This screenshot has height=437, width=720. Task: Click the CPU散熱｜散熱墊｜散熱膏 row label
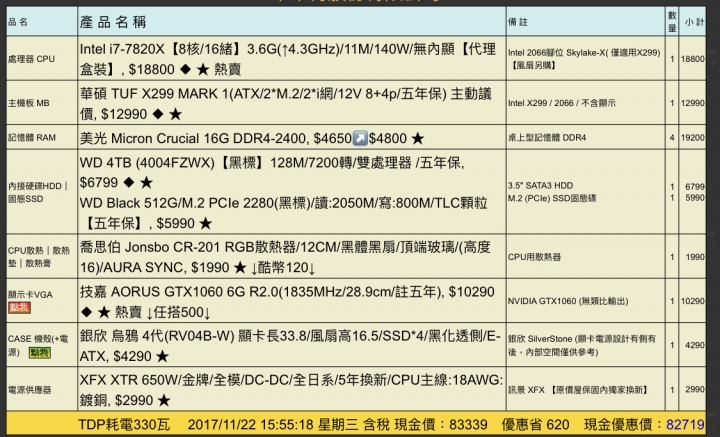click(x=39, y=257)
